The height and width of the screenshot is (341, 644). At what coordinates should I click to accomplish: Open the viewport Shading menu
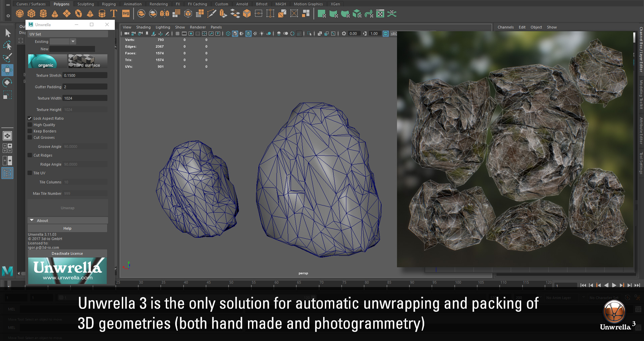tap(143, 27)
